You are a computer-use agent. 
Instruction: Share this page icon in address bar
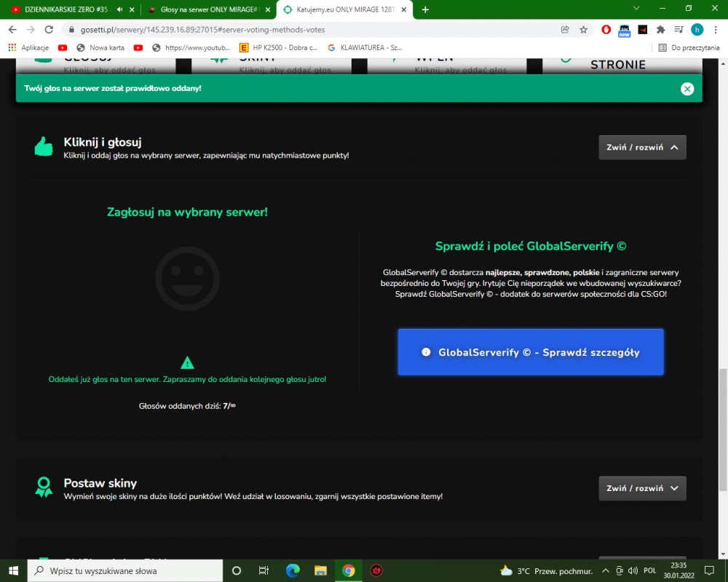[x=565, y=30]
